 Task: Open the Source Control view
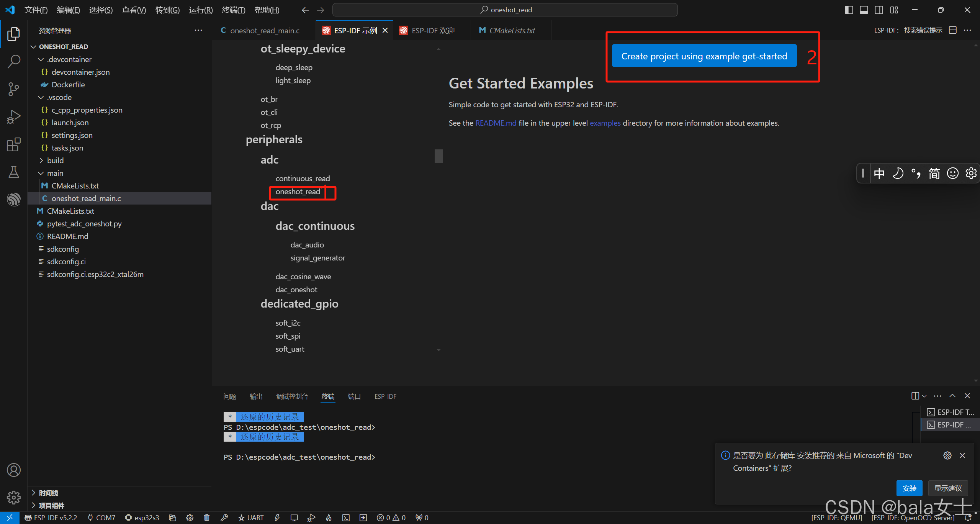(13, 89)
